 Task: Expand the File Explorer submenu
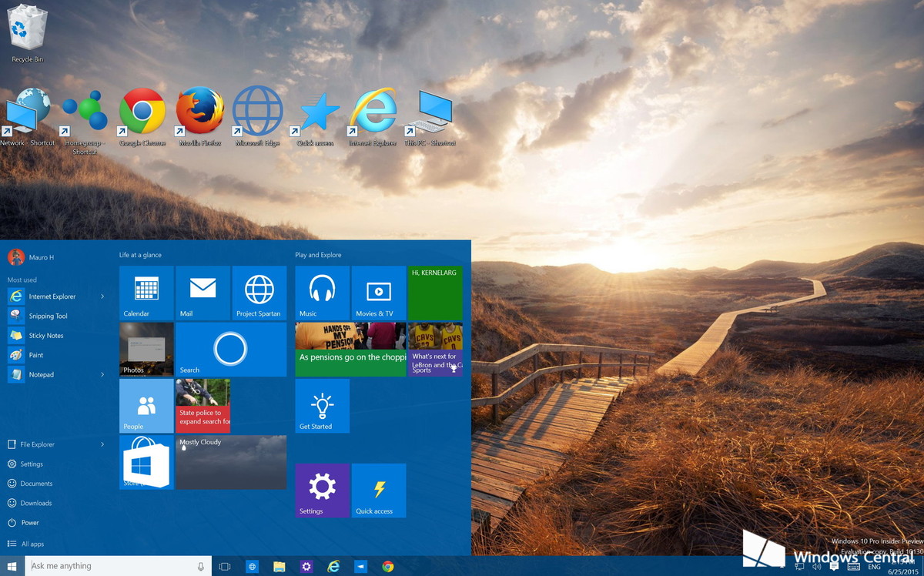tap(101, 444)
